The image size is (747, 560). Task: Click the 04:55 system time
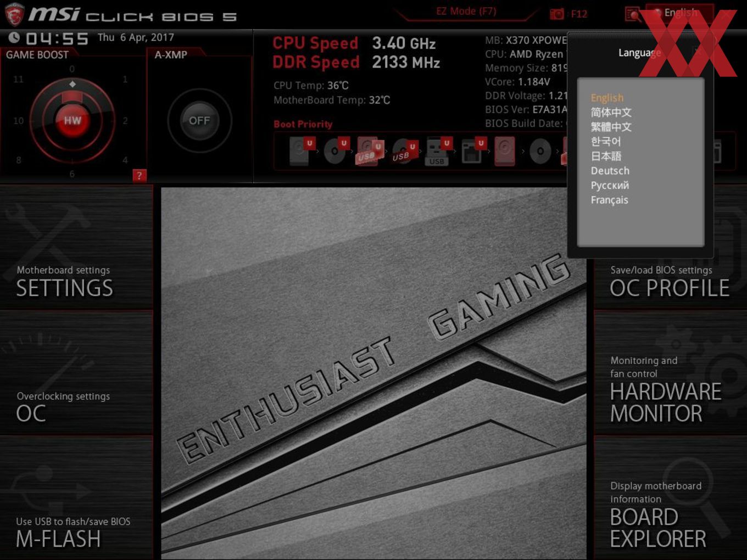click(x=57, y=38)
